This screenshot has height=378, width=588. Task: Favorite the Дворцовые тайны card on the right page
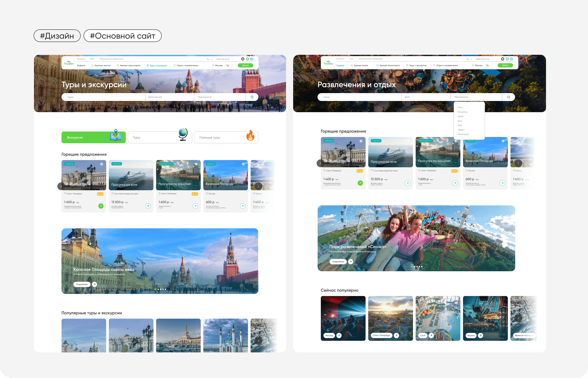tap(361, 141)
